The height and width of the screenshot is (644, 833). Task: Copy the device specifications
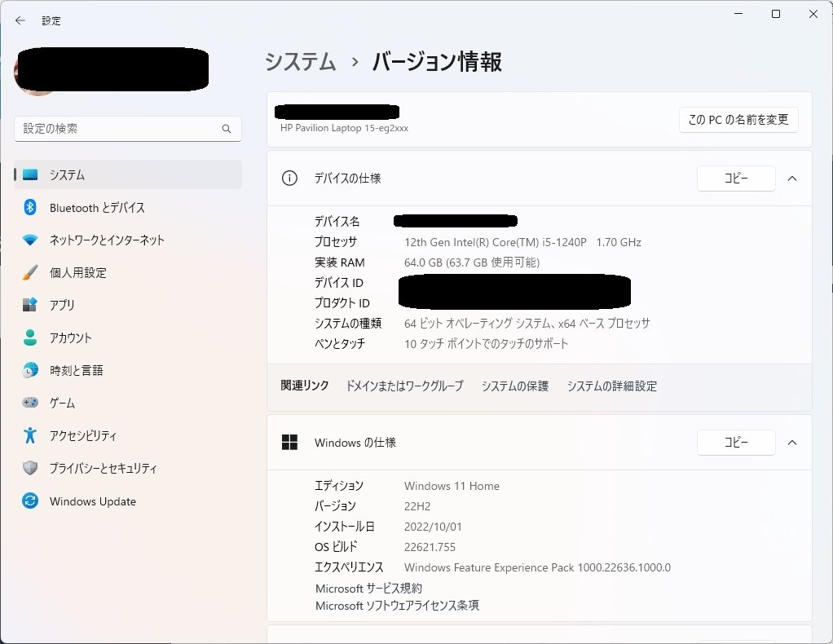point(736,179)
